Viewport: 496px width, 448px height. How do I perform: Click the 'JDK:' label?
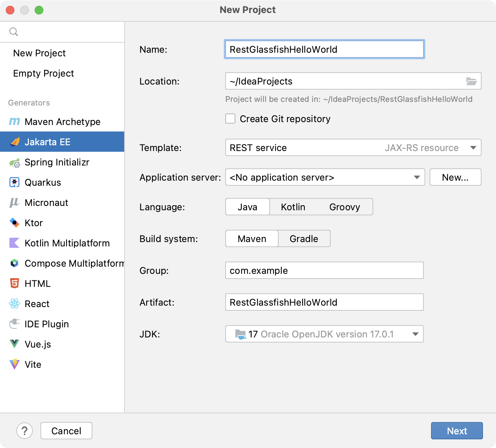pyautogui.click(x=150, y=334)
